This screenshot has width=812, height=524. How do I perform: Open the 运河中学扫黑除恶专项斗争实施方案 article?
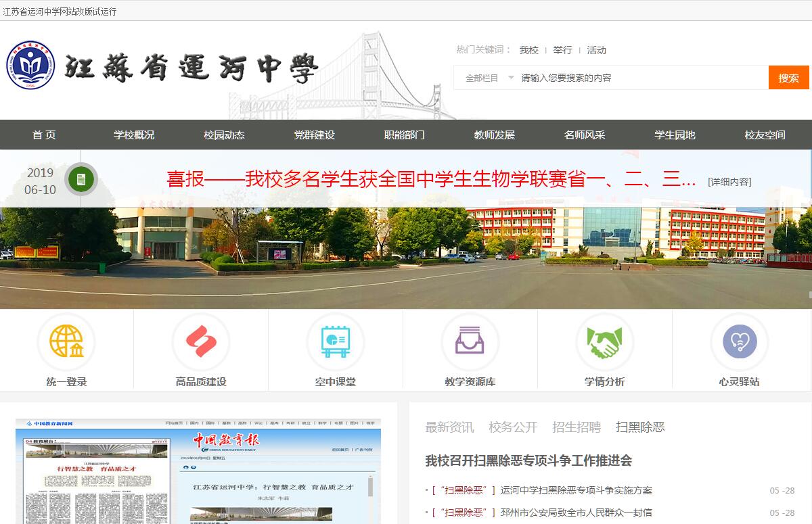(x=576, y=490)
